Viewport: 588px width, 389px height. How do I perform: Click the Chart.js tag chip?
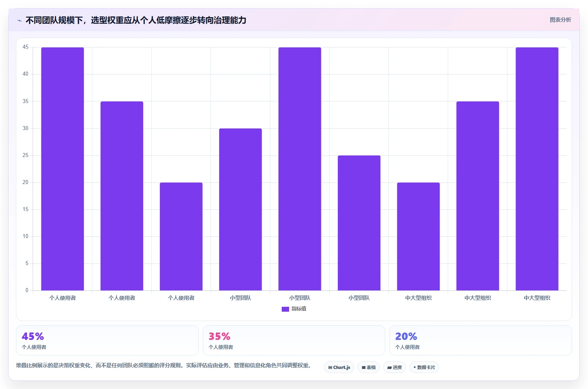[x=339, y=367]
